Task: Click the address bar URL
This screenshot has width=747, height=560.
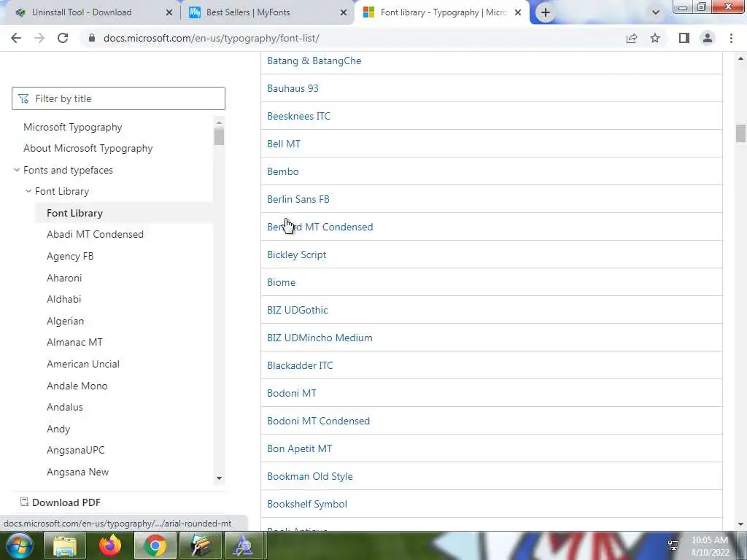Action: coord(212,38)
